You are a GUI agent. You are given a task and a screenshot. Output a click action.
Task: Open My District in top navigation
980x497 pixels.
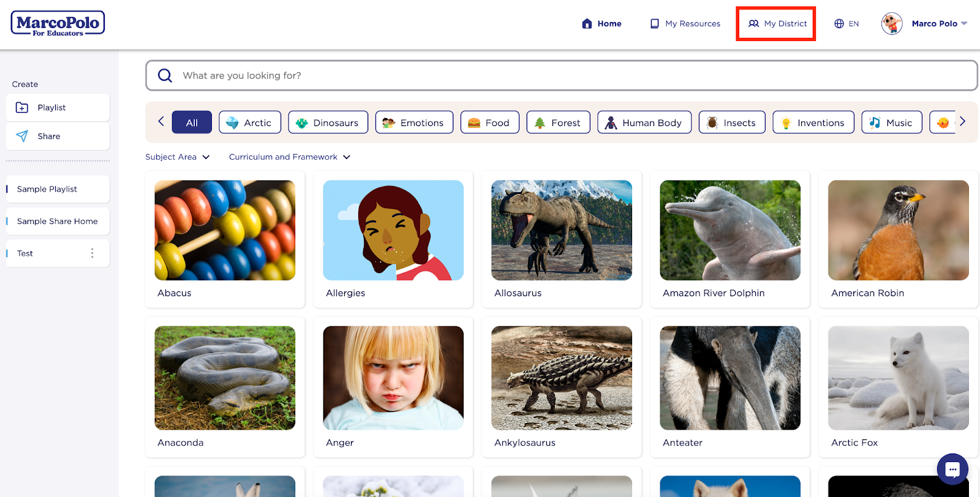point(777,23)
